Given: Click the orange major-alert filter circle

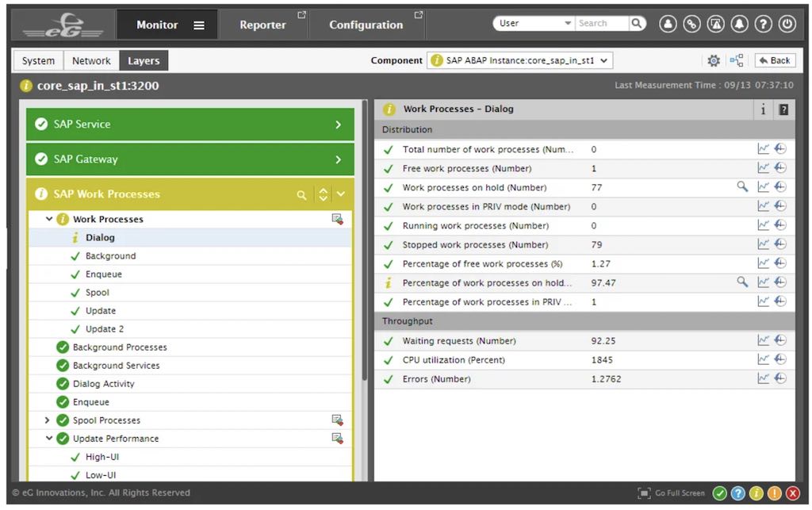Looking at the screenshot, I should click(x=774, y=493).
